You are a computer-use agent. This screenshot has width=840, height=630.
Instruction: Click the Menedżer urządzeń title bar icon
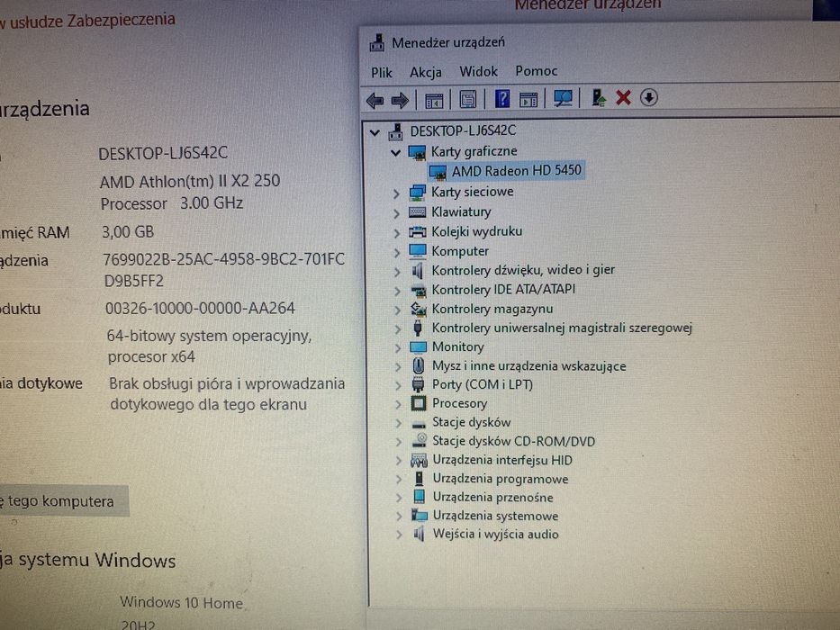tap(377, 43)
